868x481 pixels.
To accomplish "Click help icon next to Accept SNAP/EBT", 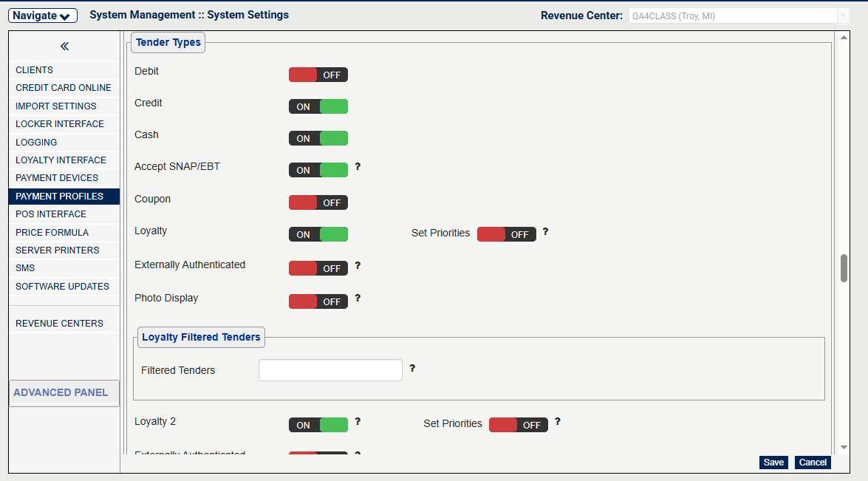I will [358, 167].
